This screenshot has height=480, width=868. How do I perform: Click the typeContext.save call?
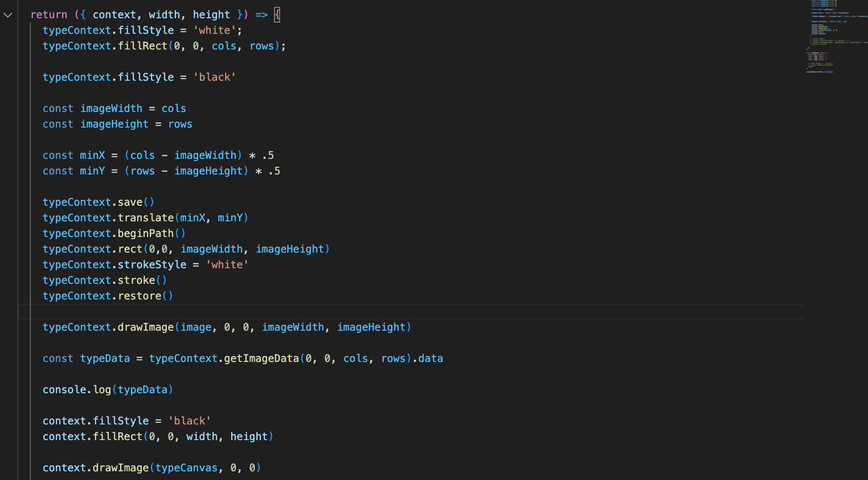tap(98, 202)
